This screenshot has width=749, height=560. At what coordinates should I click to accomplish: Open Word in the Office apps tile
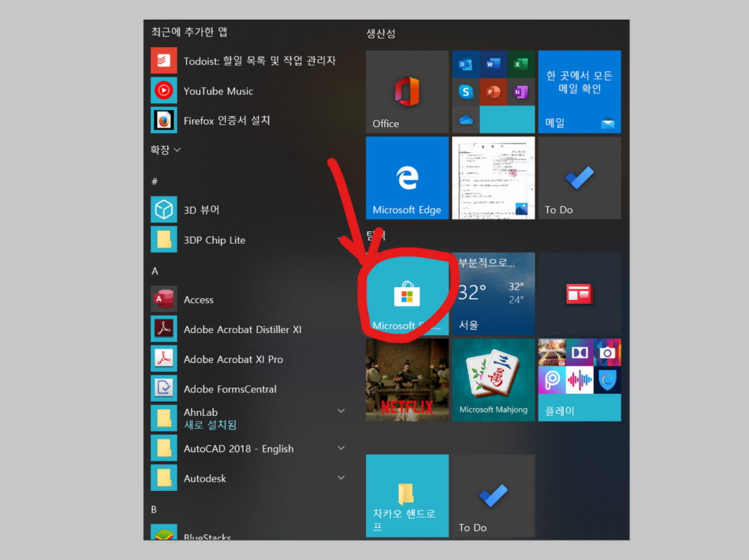click(493, 64)
